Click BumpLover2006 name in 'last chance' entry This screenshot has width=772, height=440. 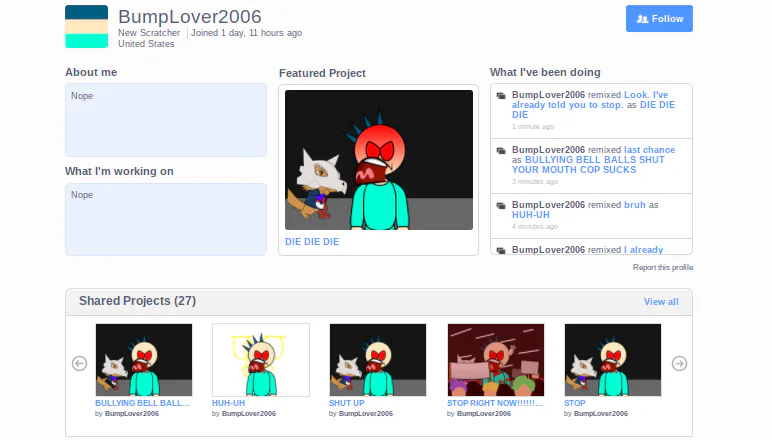(x=548, y=150)
